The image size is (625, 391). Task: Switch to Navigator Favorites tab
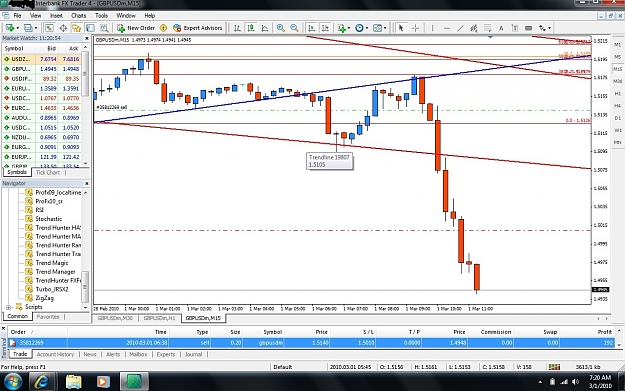[48, 317]
